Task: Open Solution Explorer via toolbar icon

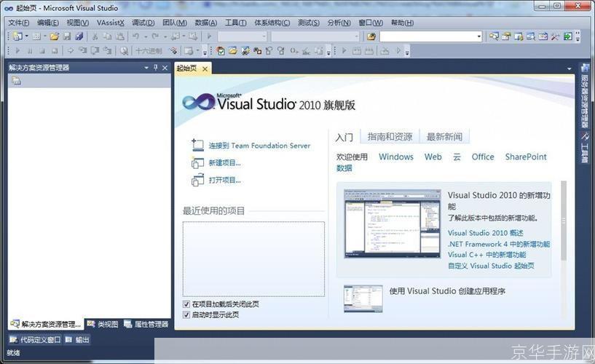Action: tap(494, 36)
